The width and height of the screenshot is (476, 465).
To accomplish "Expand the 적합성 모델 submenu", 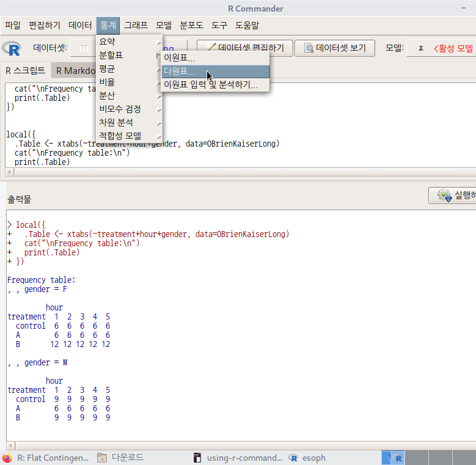I will pos(130,136).
